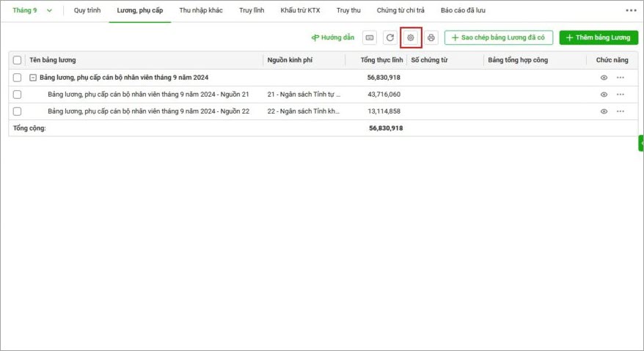Click the parent salary table name for tháng 9 năm 2024

coord(124,78)
